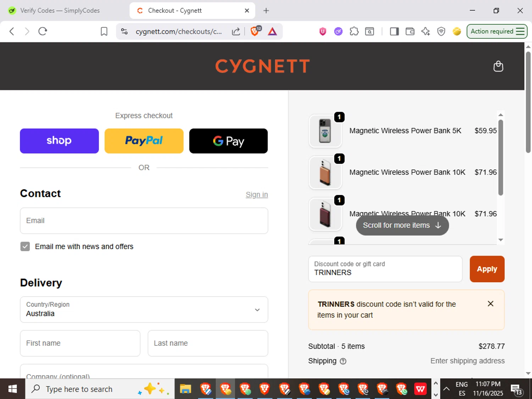This screenshot has width=532, height=399.
Task: Click the share page icon
Action: (236, 32)
